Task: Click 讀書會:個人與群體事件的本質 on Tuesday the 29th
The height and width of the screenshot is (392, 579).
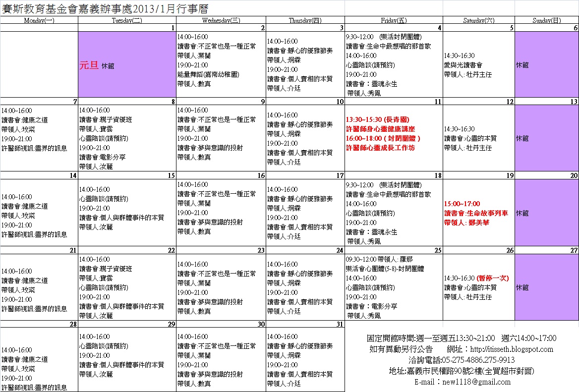Action: [121, 365]
